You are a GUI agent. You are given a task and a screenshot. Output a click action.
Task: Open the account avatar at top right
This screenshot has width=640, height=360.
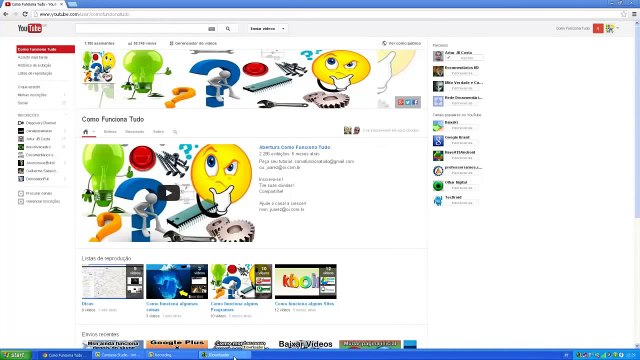click(610, 28)
